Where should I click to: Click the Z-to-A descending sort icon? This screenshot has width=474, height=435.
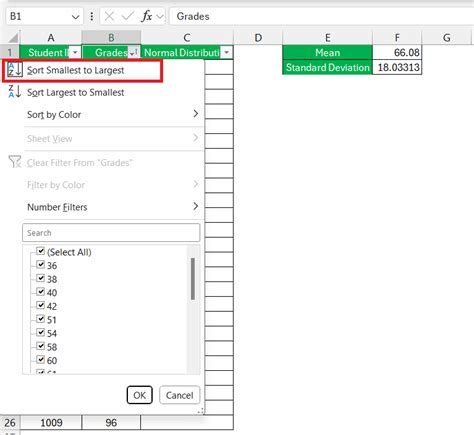[15, 91]
